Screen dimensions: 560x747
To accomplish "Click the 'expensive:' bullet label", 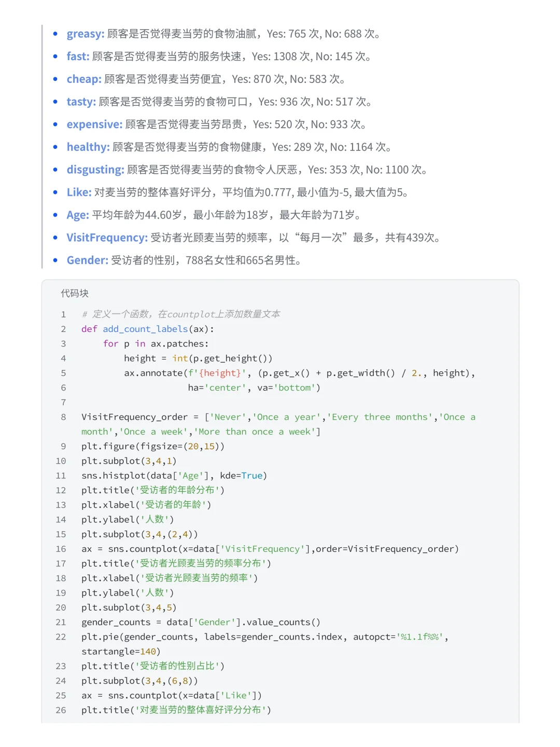I will coord(94,125).
